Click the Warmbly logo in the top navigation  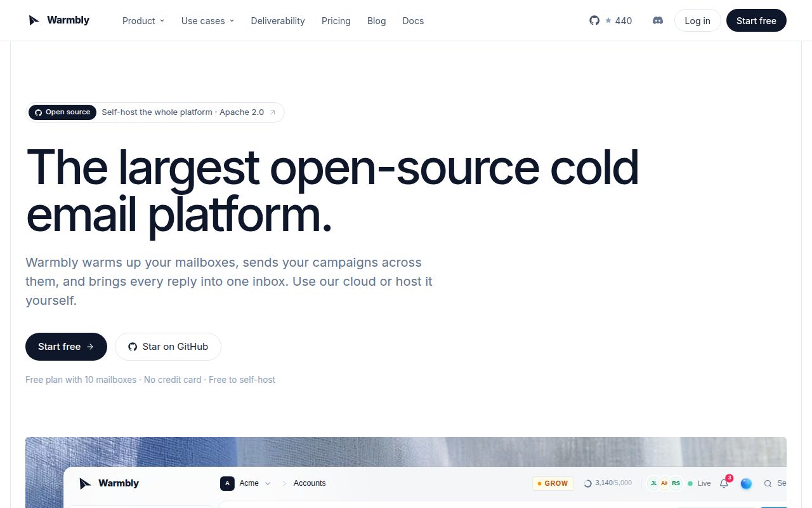(59, 20)
